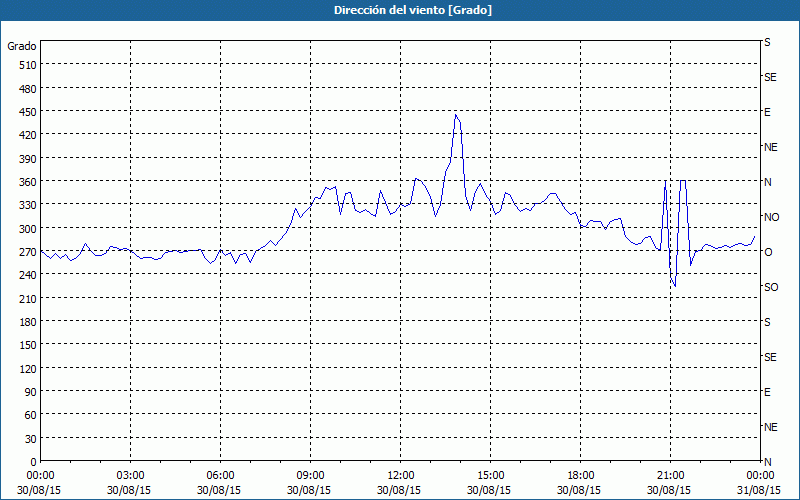
Task: Click the 18:00 time axis label
Action: tap(581, 476)
